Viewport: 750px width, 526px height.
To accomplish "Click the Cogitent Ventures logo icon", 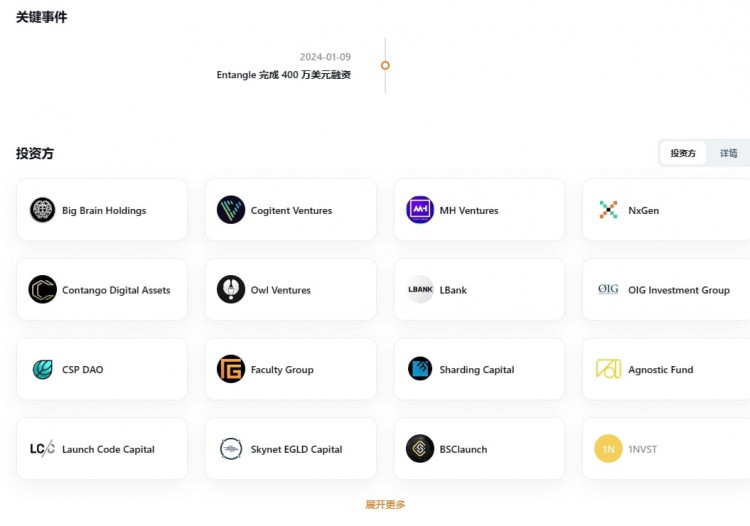I will coord(231,210).
